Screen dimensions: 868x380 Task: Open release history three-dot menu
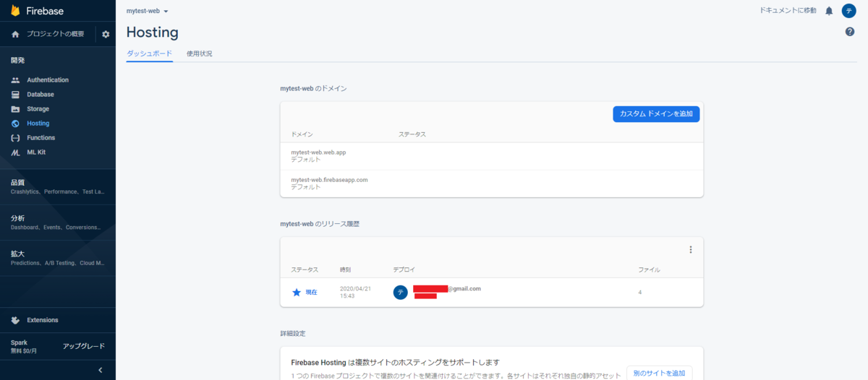[690, 250]
